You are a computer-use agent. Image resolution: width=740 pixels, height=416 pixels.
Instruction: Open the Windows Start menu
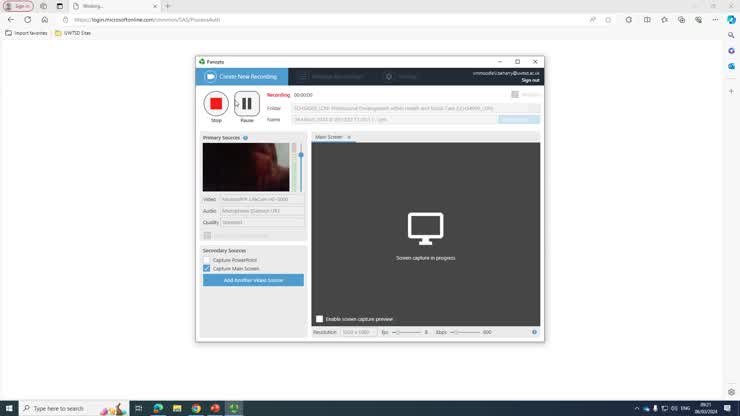[9, 408]
